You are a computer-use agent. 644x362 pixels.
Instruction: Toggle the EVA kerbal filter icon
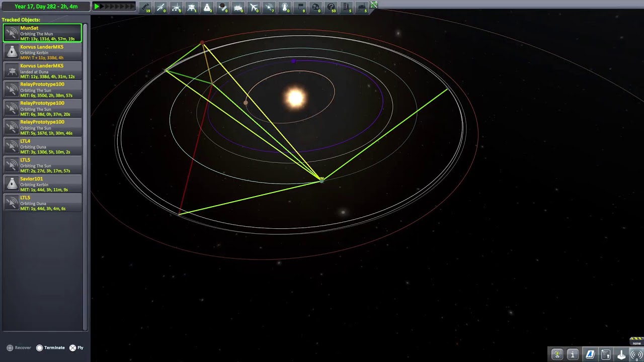[285, 7]
